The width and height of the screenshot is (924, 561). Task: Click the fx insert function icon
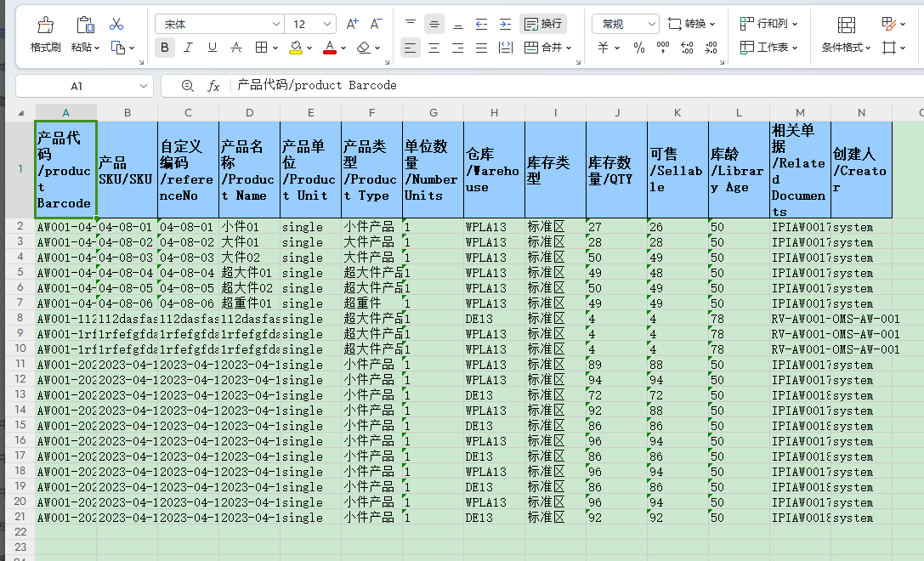(213, 86)
